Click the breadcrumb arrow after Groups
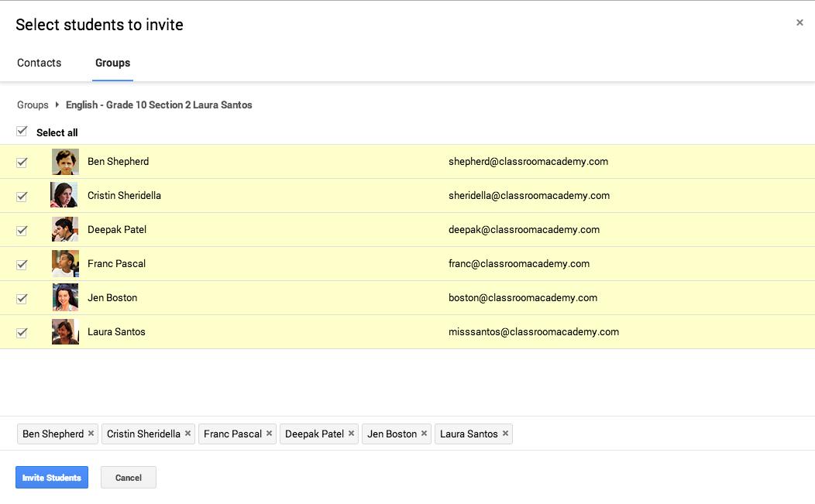815x504 pixels. (57, 105)
